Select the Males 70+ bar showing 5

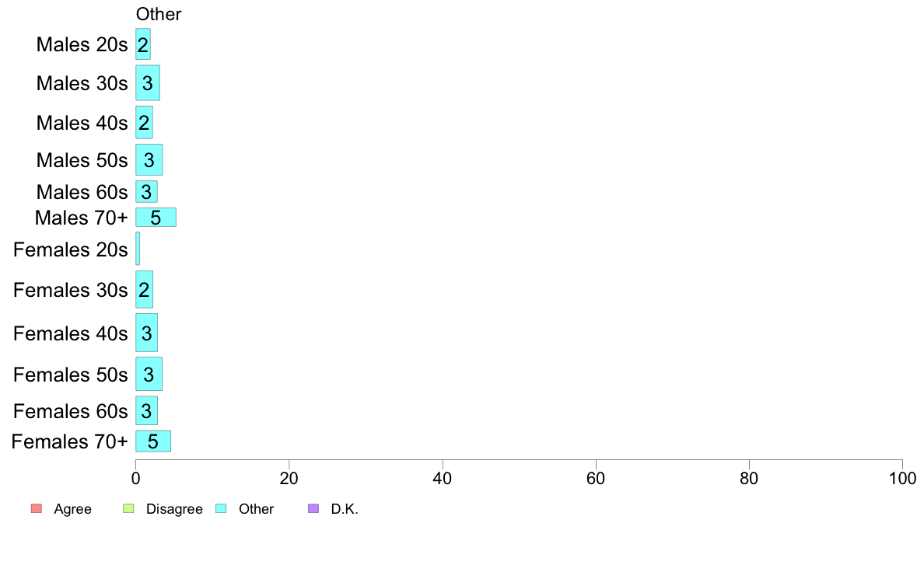pyautogui.click(x=156, y=218)
